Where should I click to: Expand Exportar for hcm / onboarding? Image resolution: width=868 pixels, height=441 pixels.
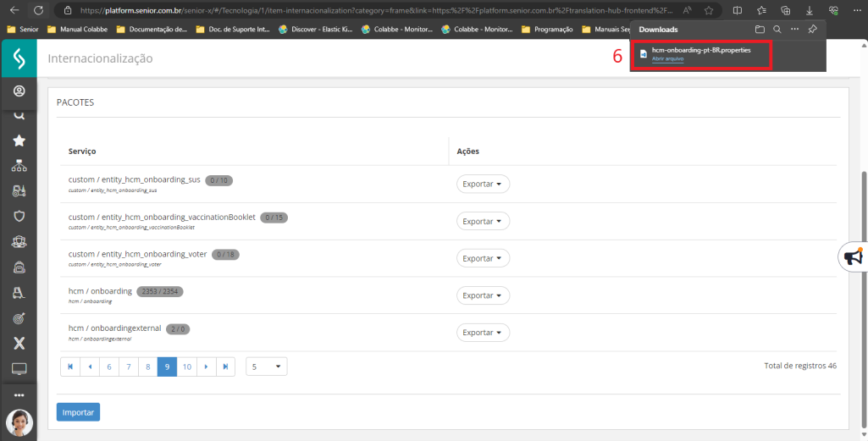[x=483, y=295]
